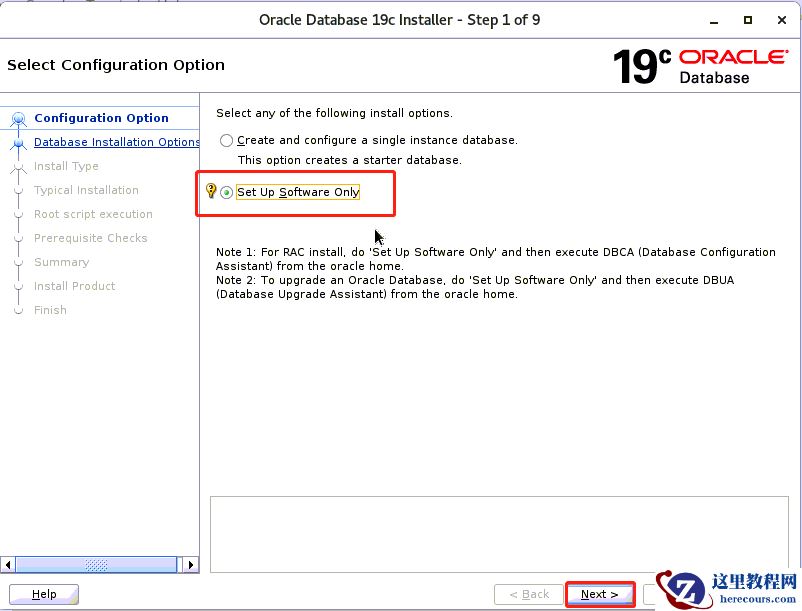This screenshot has height=611, width=802.
Task: Click the 19c Oracle Database logo
Action: coord(700,66)
